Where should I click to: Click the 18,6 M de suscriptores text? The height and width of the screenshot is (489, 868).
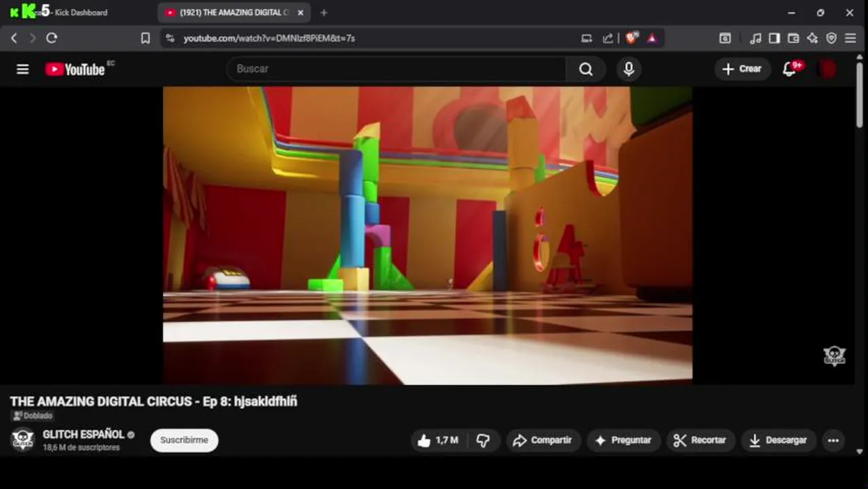click(81, 448)
